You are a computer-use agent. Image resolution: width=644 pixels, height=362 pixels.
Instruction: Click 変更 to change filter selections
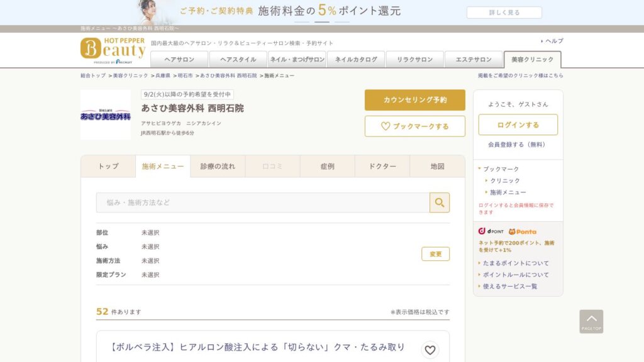pos(435,253)
